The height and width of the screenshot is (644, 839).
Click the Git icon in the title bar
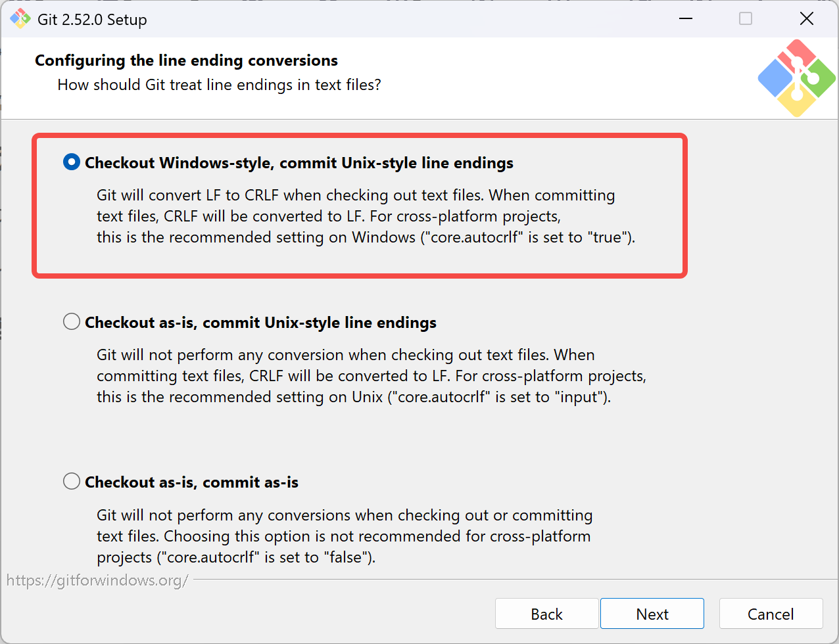(20, 18)
